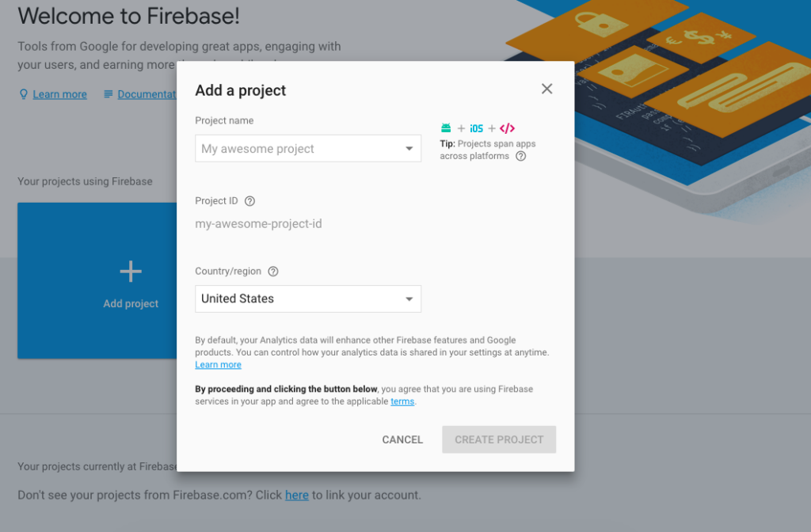This screenshot has width=811, height=532.
Task: Click the iOS platform icon
Action: pyautogui.click(x=476, y=128)
